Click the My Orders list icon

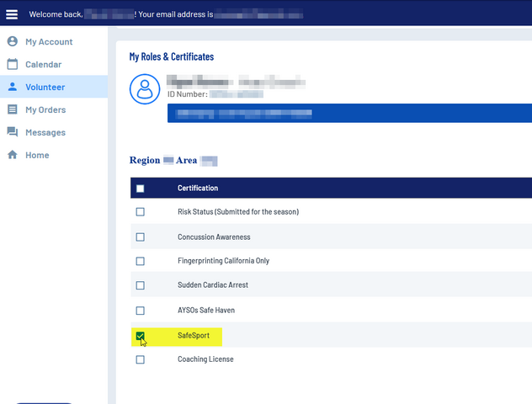[13, 109]
